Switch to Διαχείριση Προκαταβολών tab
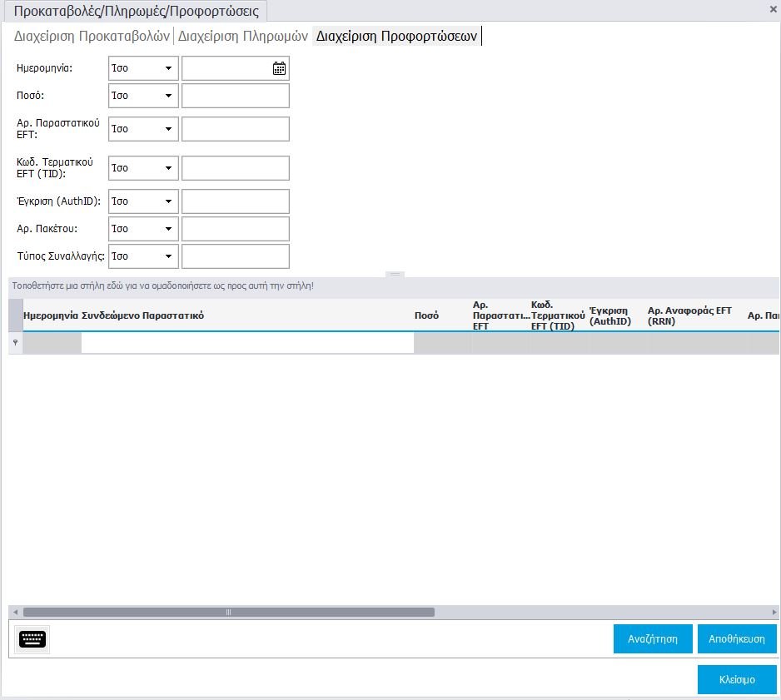781x700 pixels. point(92,37)
